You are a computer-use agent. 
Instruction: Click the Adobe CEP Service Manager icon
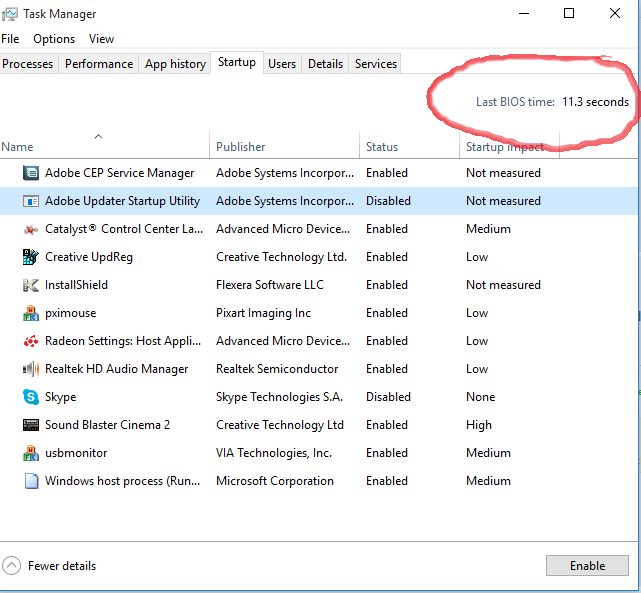coord(31,173)
